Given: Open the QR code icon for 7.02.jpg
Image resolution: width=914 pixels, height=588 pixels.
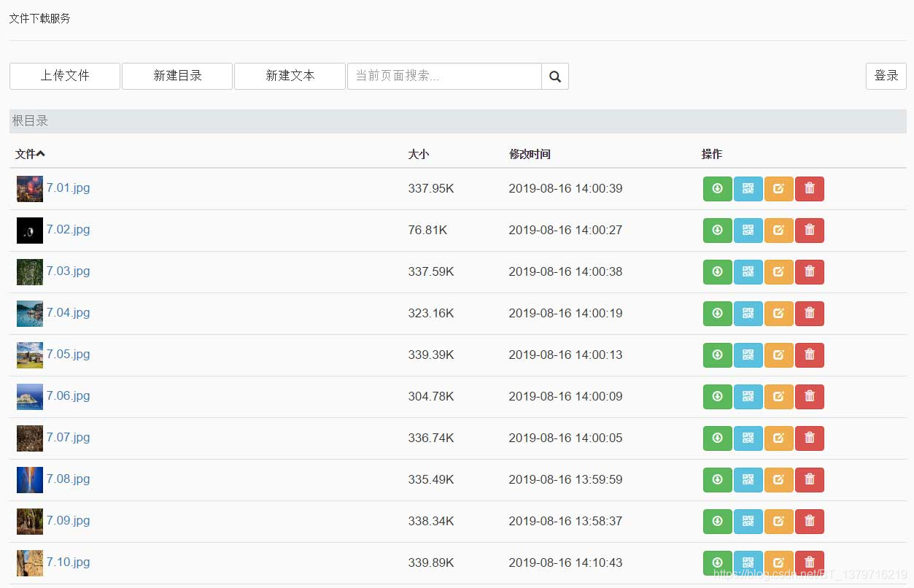Looking at the screenshot, I should pos(748,230).
